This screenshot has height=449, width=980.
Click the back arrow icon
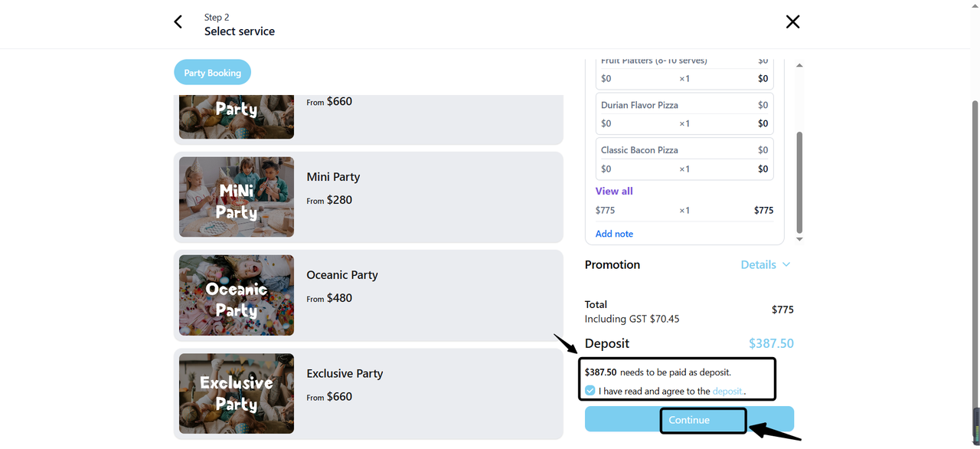pyautogui.click(x=178, y=22)
